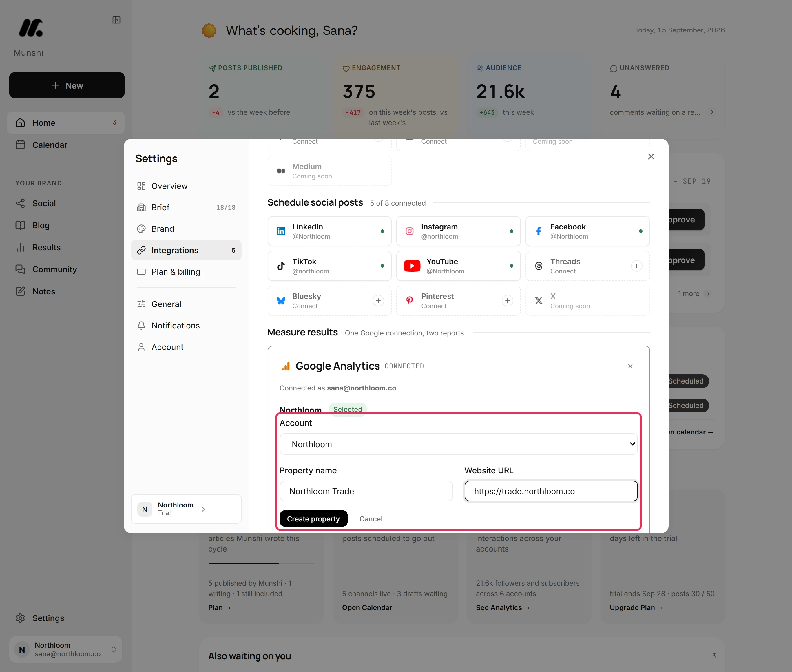
Task: Dismiss the Google Analytics panel
Action: pos(630,366)
